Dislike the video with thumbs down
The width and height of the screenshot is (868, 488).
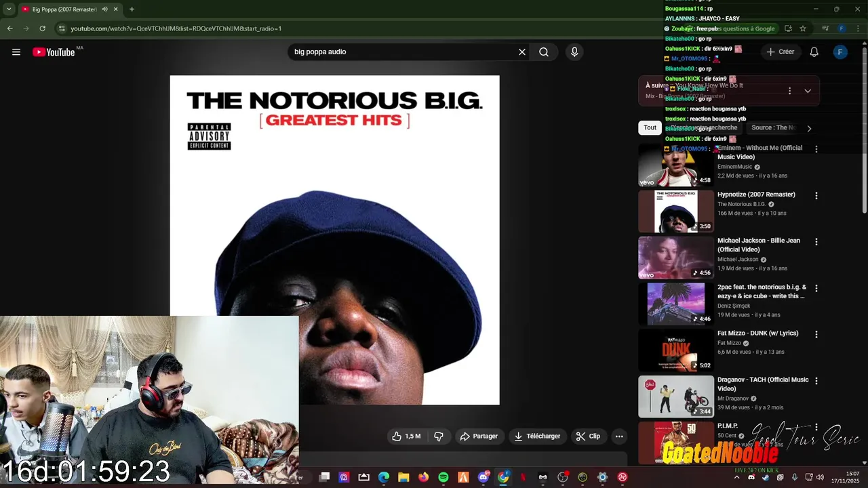[x=439, y=436]
